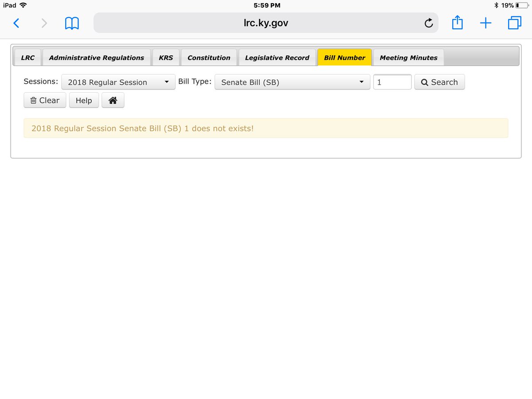This screenshot has width=532, height=399.
Task: Open the Meeting Minutes tab
Action: [x=408, y=58]
